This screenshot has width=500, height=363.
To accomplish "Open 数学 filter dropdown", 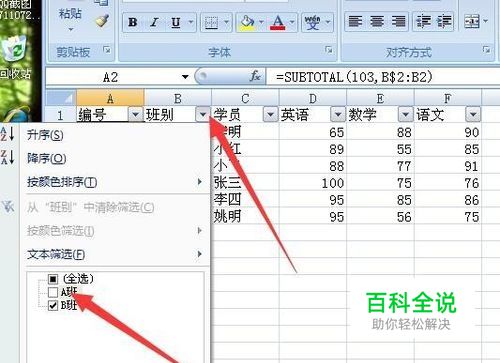I will 405,115.
